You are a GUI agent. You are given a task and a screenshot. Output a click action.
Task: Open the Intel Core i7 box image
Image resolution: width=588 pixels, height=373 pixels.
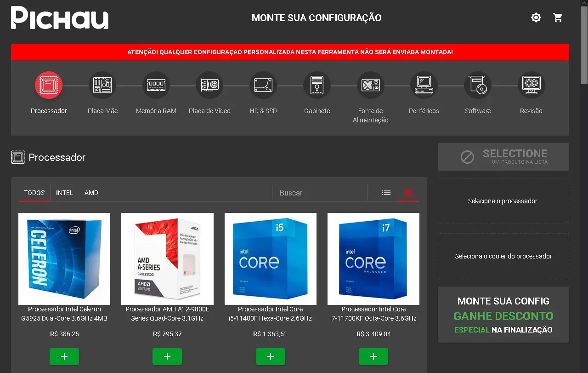pos(373,259)
